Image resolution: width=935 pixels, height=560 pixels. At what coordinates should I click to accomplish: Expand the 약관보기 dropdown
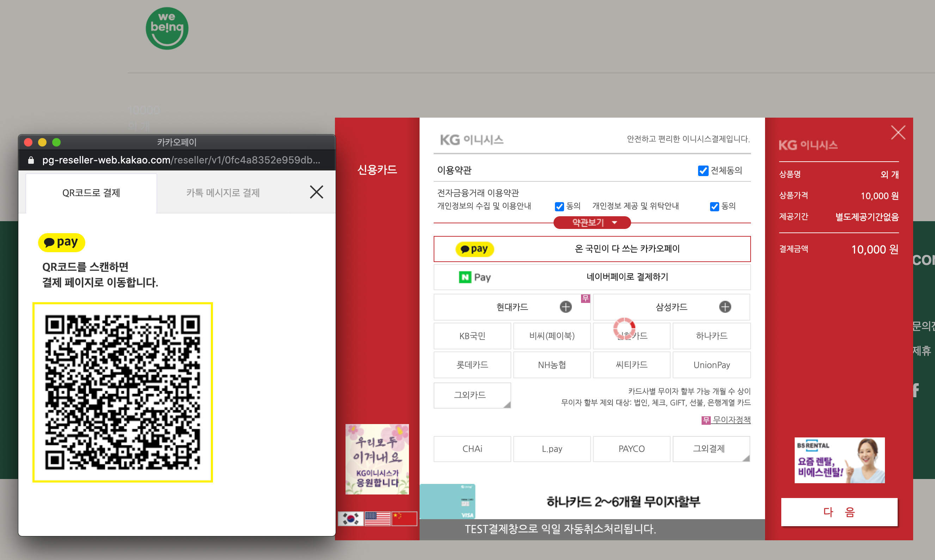pyautogui.click(x=592, y=223)
